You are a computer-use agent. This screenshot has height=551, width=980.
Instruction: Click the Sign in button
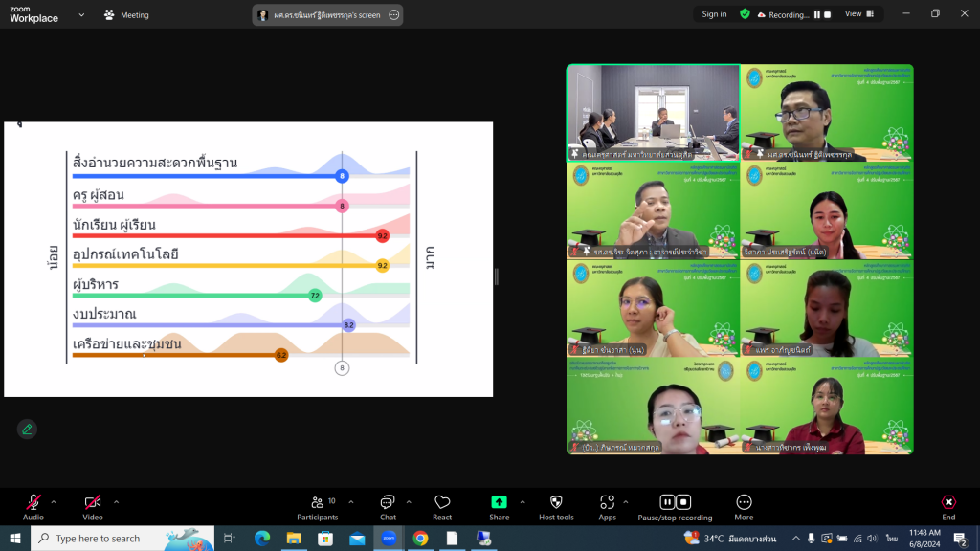point(714,14)
